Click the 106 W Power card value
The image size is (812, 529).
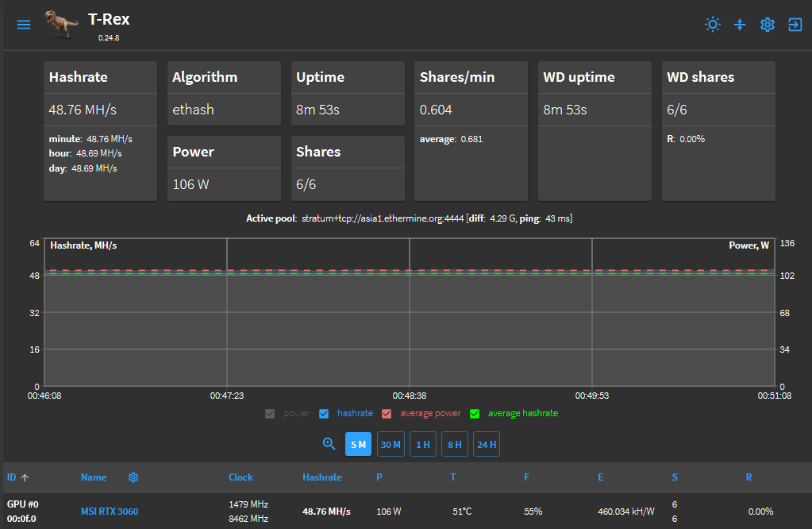coord(190,184)
